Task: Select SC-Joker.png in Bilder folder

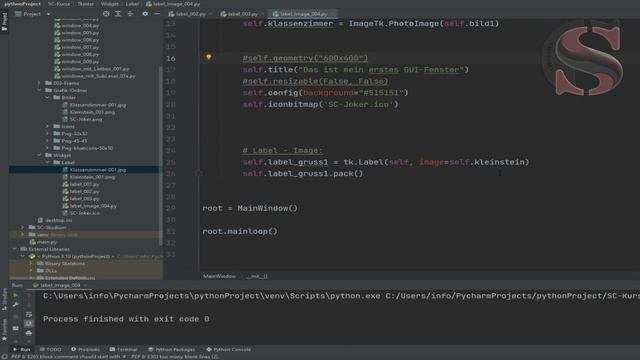Action: (86, 119)
